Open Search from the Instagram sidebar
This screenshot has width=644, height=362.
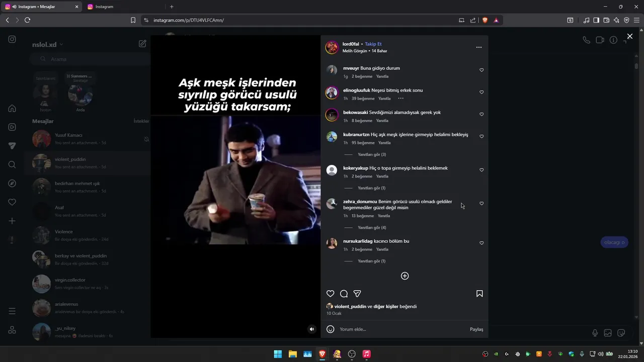pos(12,164)
